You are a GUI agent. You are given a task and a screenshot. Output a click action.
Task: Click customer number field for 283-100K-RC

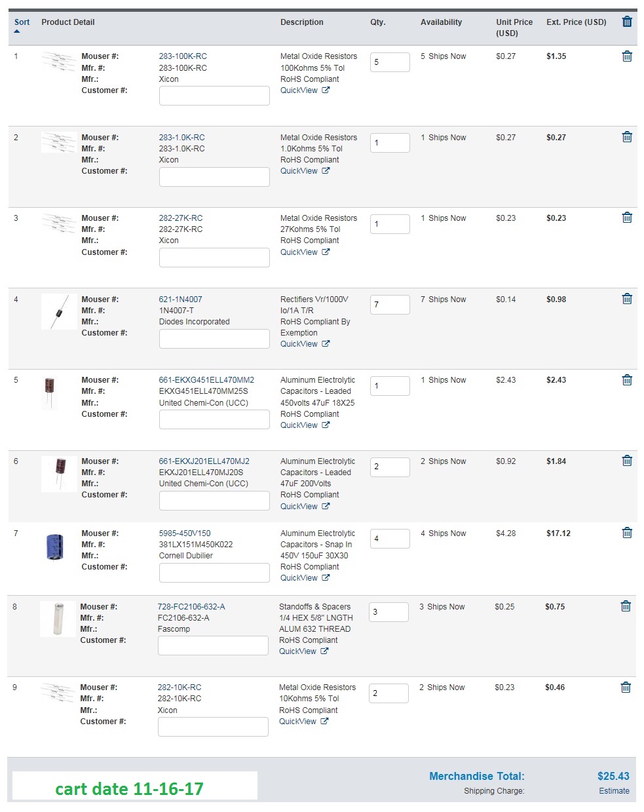(x=214, y=96)
